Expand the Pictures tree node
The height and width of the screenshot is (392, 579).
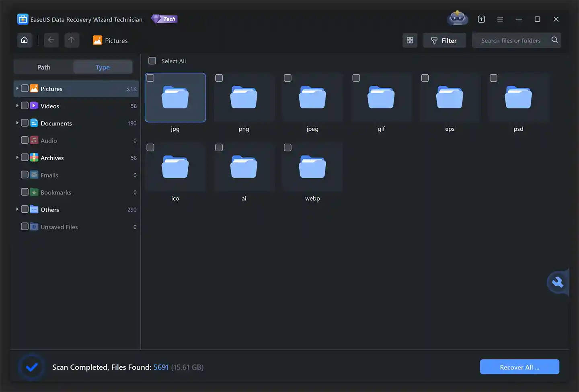[x=17, y=88]
